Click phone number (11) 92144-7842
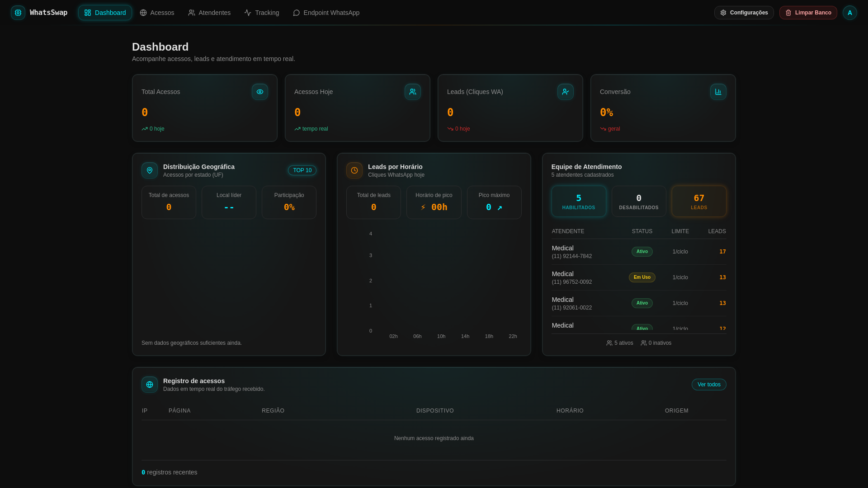Image resolution: width=868 pixels, height=488 pixels. (x=572, y=256)
